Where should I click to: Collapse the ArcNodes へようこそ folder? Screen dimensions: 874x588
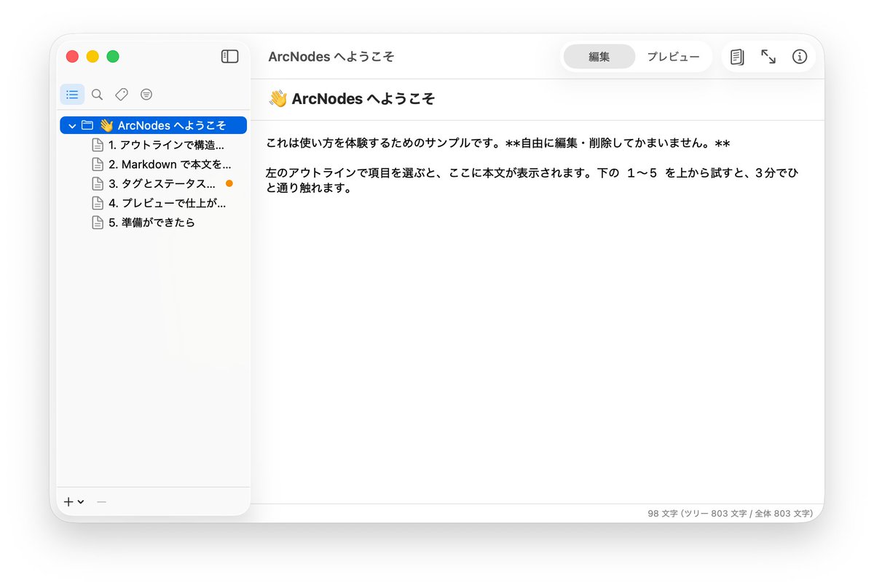coord(72,126)
